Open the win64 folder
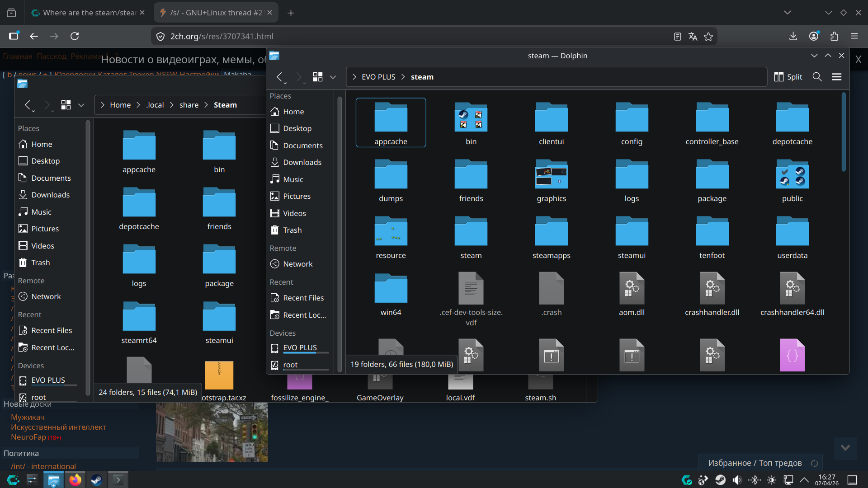 pyautogui.click(x=391, y=293)
